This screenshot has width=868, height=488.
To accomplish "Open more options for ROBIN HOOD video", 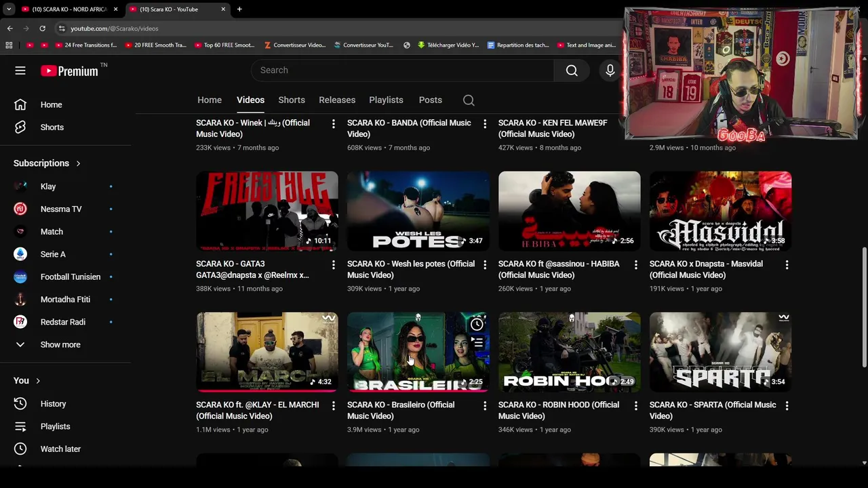I will click(635, 406).
